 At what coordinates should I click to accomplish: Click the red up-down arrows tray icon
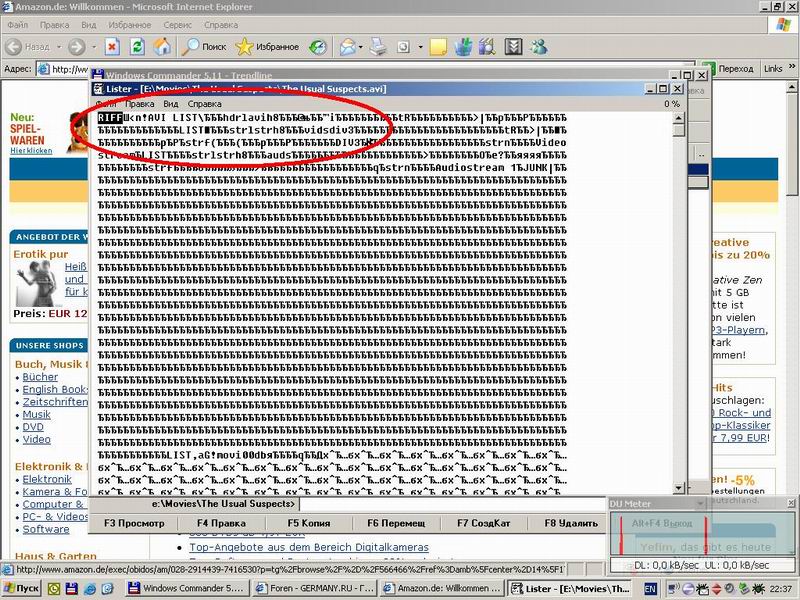(716, 589)
